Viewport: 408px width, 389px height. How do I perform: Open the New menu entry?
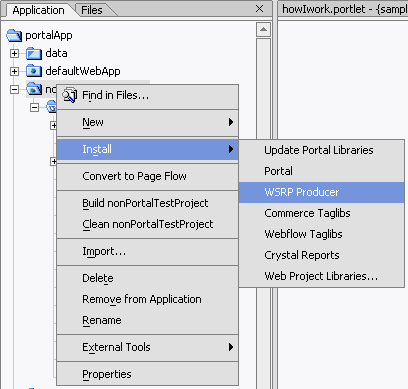tap(148, 122)
